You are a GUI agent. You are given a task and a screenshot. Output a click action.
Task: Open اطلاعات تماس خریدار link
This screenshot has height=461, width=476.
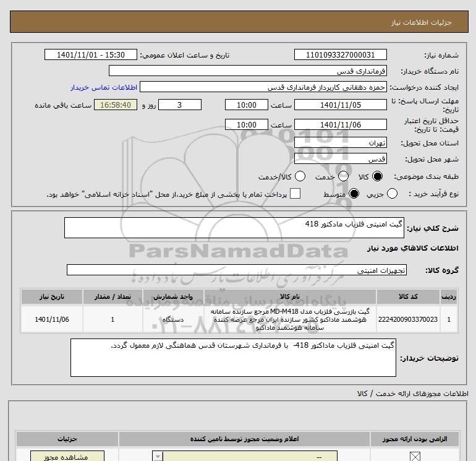pos(104,87)
